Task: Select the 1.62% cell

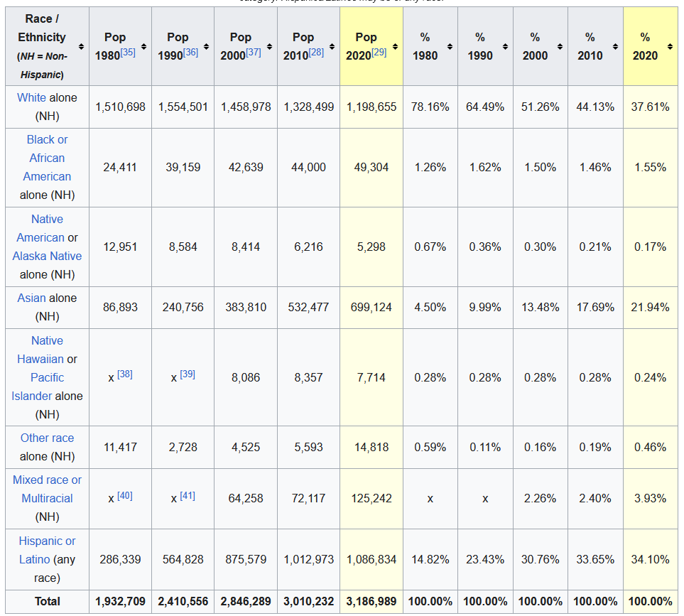Action: (485, 168)
